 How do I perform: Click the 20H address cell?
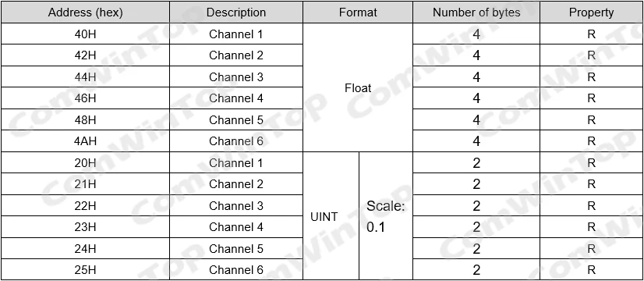(86, 162)
